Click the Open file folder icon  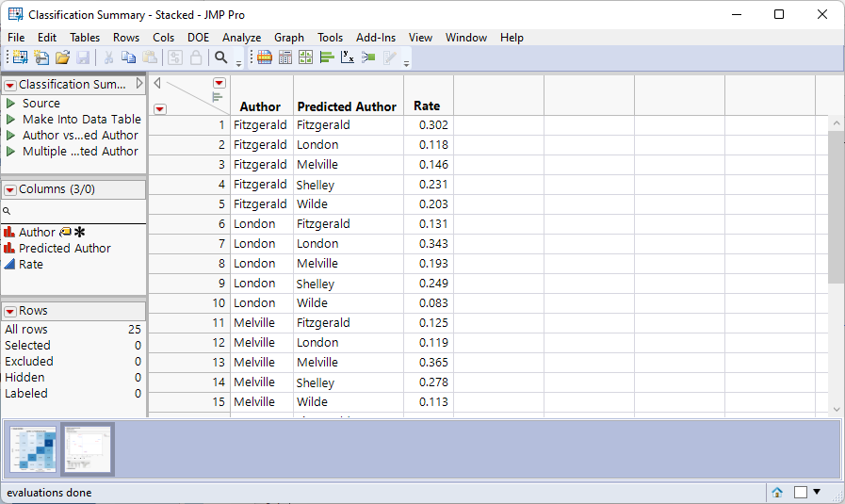tap(62, 57)
